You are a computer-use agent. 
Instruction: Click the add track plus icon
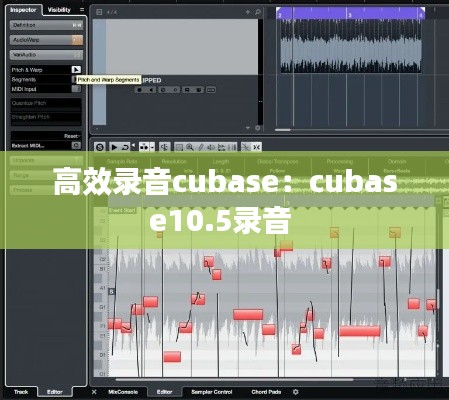[x=248, y=12]
